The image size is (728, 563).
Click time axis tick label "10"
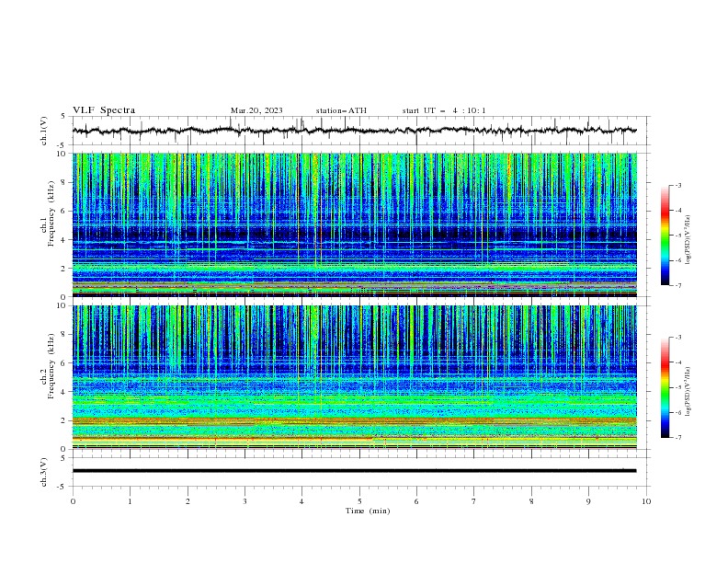point(646,501)
